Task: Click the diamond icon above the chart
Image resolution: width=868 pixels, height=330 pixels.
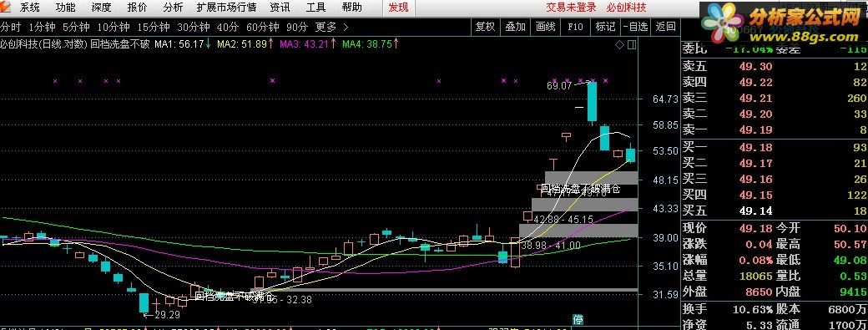Action: pos(619,44)
